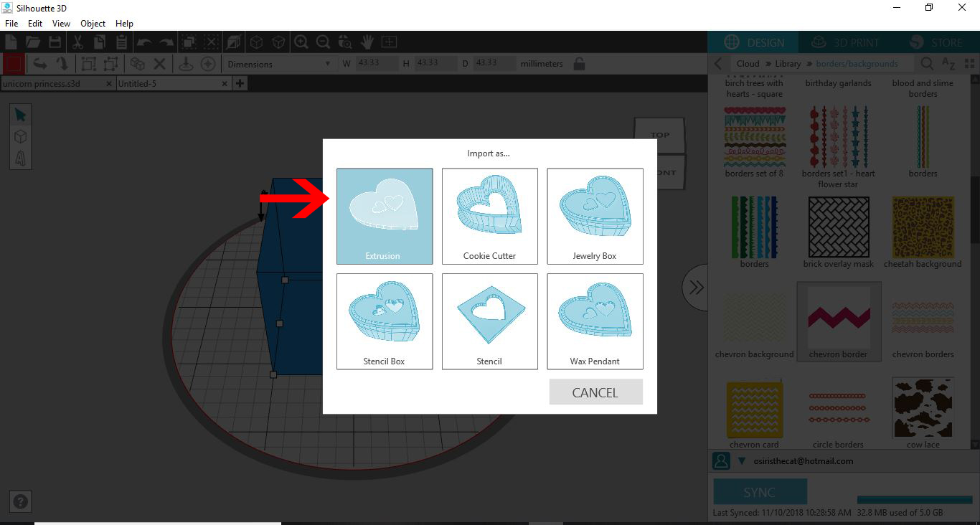Close the Untitled-5 tab
980x525 pixels.
coord(225,84)
